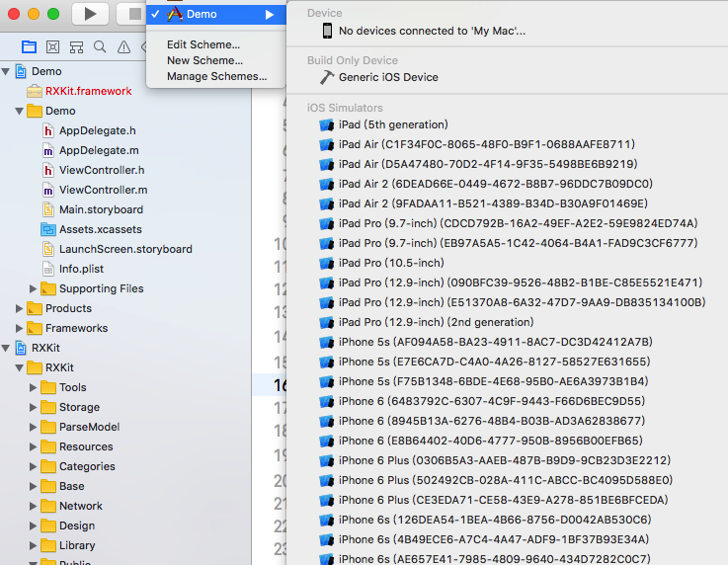Click the Demo project file icon
The width and height of the screenshot is (728, 565).
pyautogui.click(x=21, y=71)
